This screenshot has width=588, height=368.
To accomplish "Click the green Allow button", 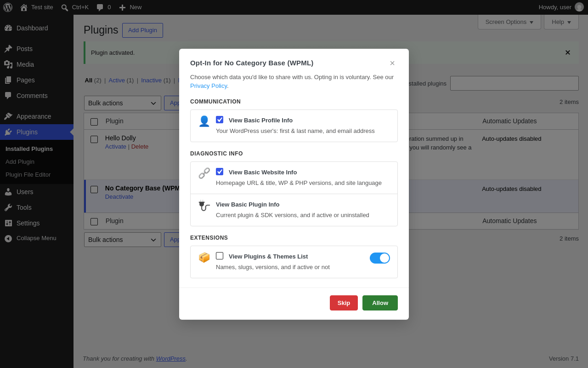I will tap(380, 303).
